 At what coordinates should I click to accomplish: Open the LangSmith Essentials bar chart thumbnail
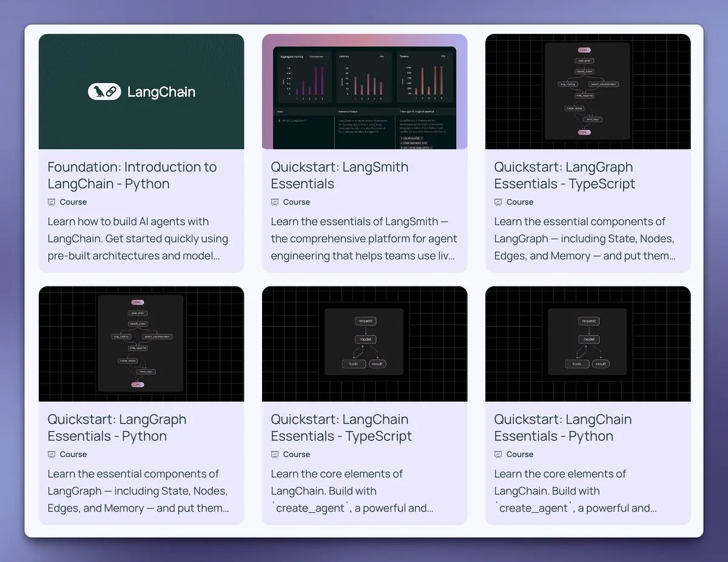tap(364, 91)
